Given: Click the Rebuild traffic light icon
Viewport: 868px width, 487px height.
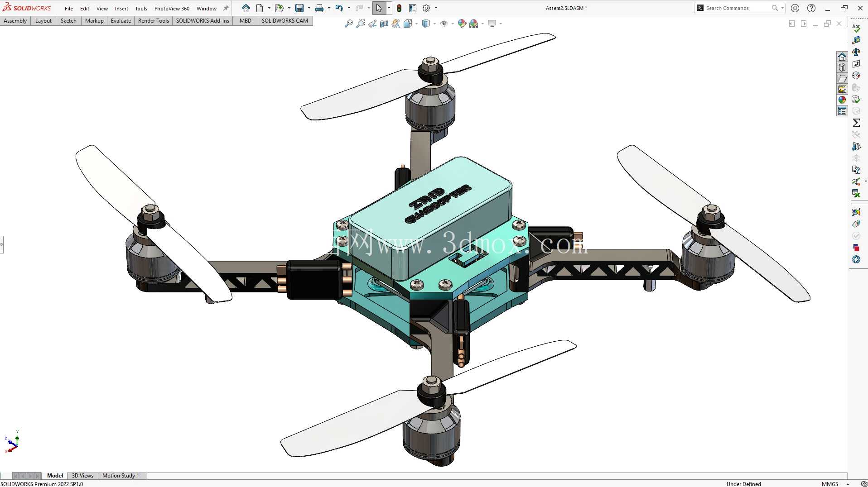Looking at the screenshot, I should [x=399, y=8].
